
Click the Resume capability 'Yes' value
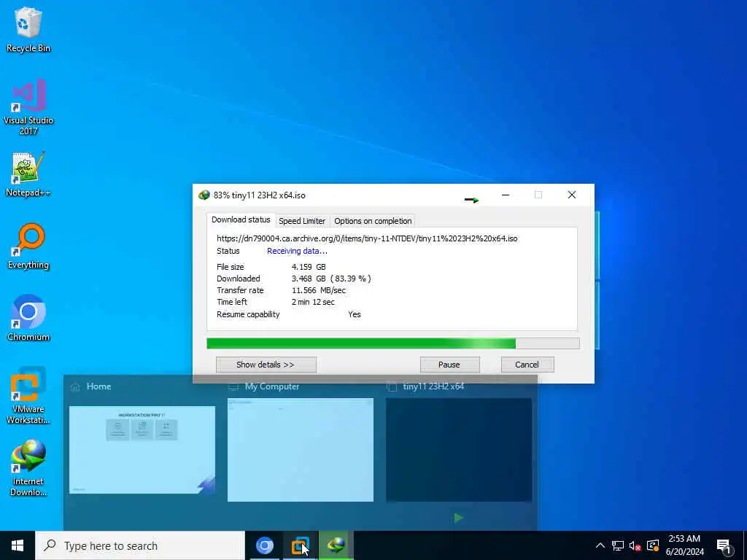pos(355,314)
